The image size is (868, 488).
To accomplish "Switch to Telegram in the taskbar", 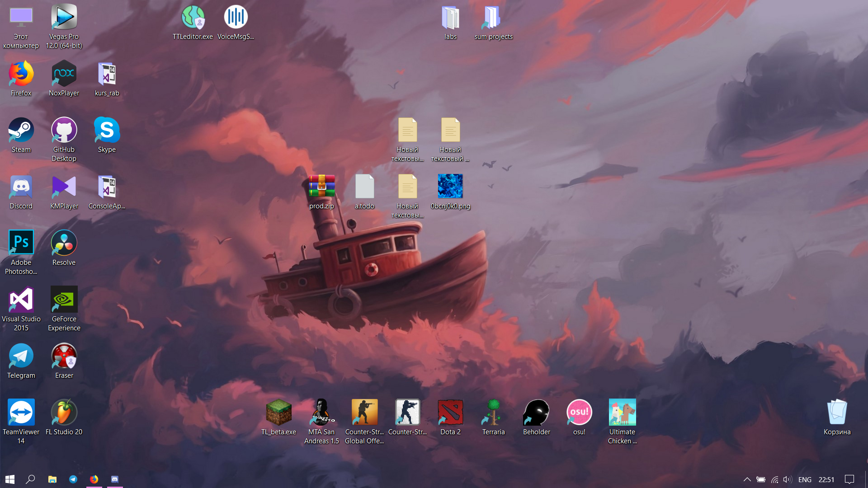I will (x=73, y=479).
